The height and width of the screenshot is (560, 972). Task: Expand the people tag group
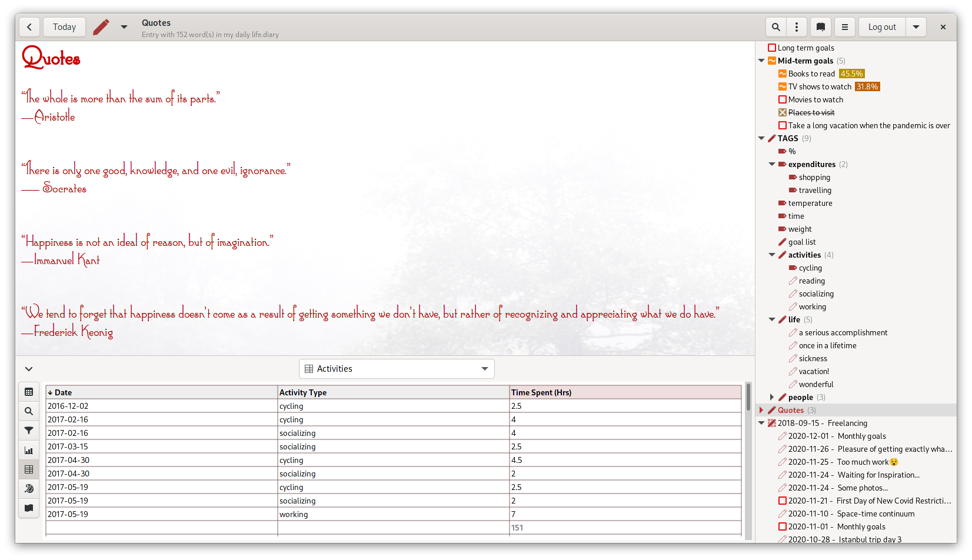pyautogui.click(x=772, y=397)
